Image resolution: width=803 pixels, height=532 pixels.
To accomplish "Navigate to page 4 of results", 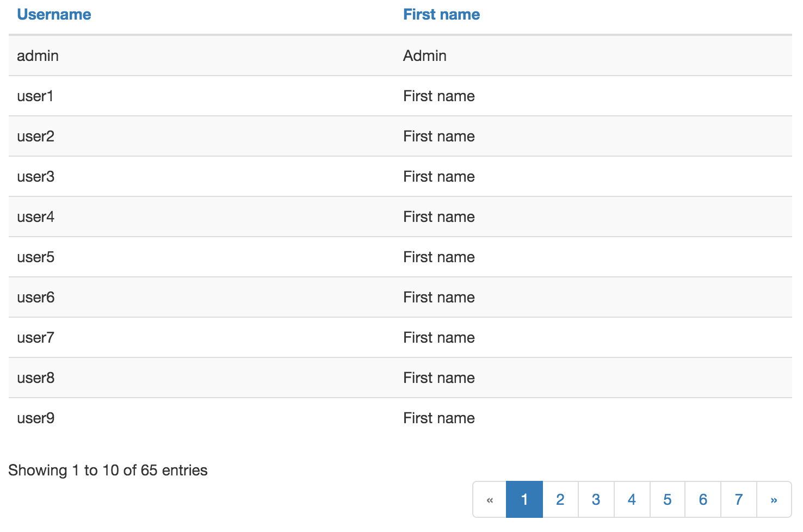I will coord(632,499).
